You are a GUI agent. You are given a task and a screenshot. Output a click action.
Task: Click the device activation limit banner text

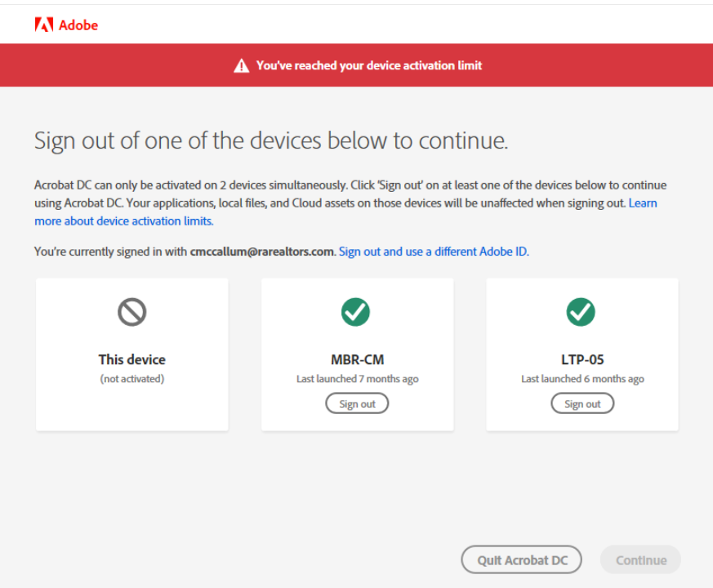pyautogui.click(x=369, y=65)
